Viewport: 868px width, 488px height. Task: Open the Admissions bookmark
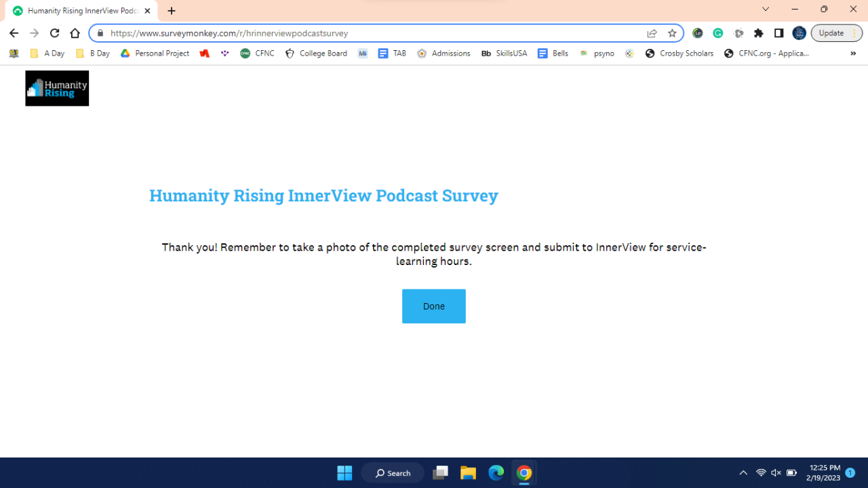443,54
